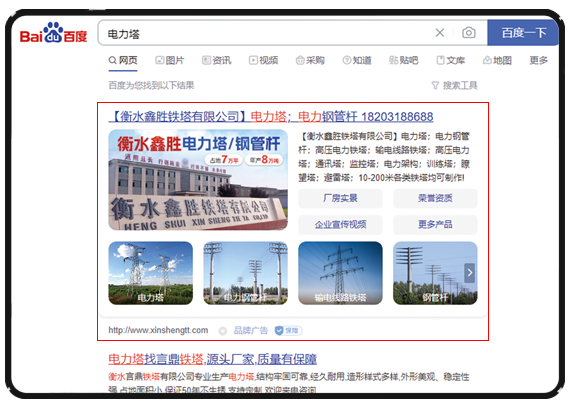This screenshot has width=570, height=408.
Task: Go to the 视频 tab
Action: [x=264, y=60]
